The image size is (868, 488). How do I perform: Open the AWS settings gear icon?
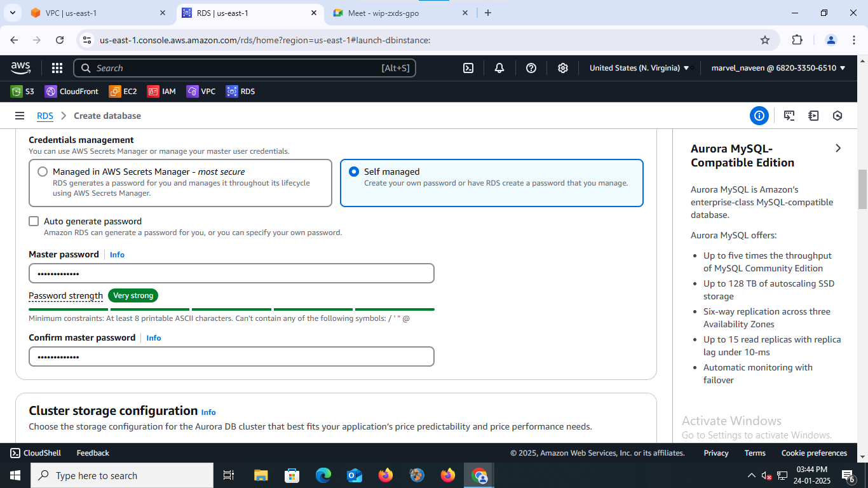(563, 68)
